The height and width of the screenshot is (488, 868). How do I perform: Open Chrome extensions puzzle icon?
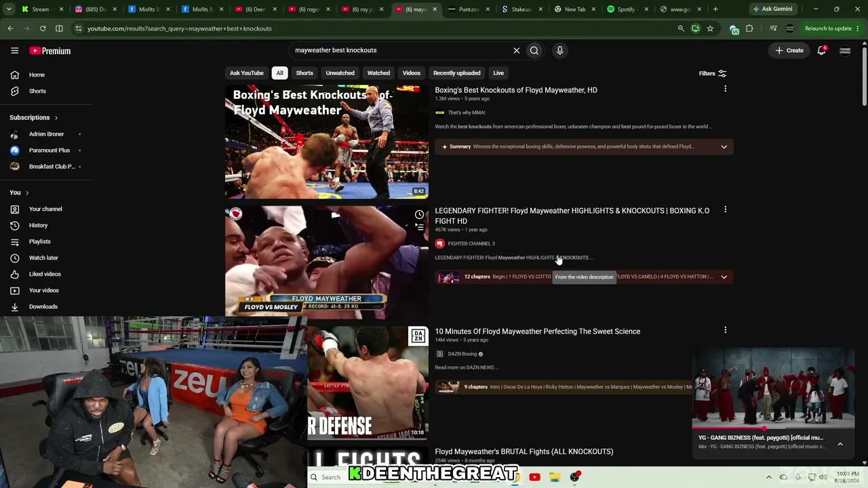749,28
